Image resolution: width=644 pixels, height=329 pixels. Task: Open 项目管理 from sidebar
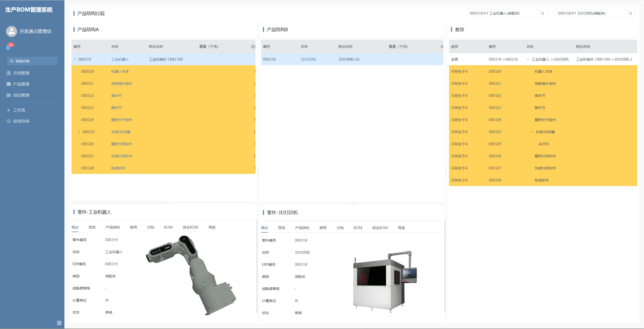pos(21,95)
